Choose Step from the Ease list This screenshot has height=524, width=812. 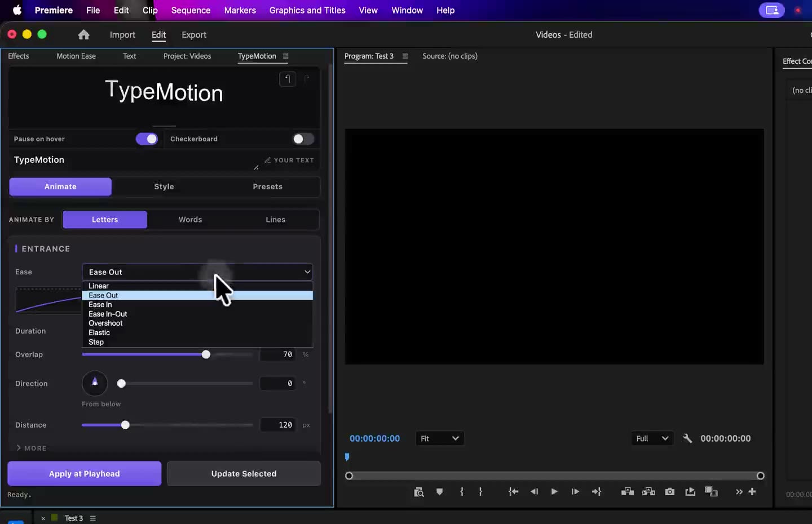point(197,342)
